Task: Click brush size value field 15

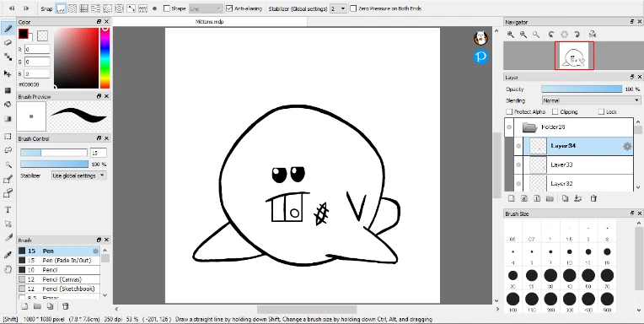Action: (98, 153)
